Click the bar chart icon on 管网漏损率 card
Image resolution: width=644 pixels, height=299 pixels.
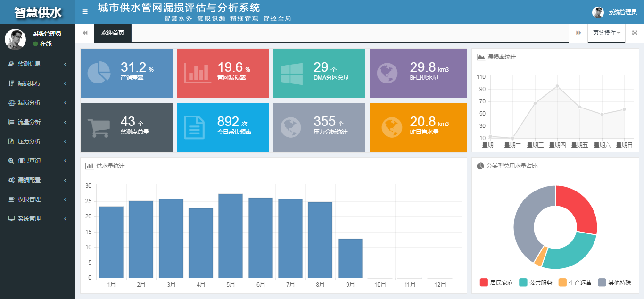click(x=198, y=73)
